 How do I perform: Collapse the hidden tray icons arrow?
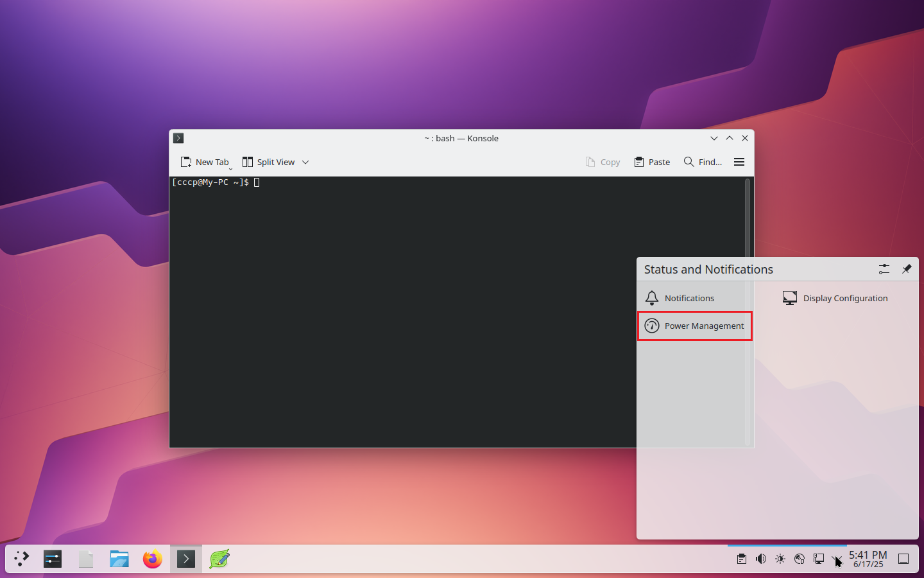837,559
